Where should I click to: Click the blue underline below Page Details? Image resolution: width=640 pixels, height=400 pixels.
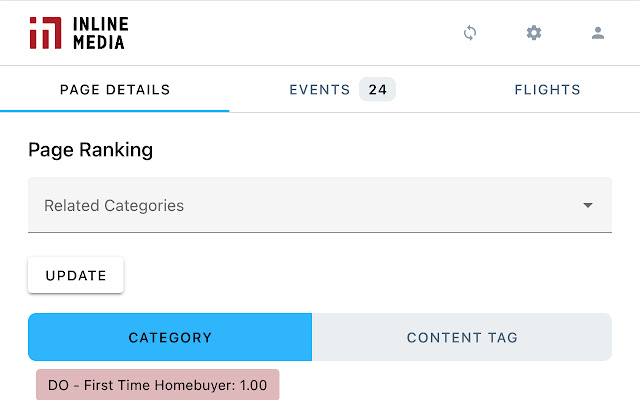tap(115, 110)
